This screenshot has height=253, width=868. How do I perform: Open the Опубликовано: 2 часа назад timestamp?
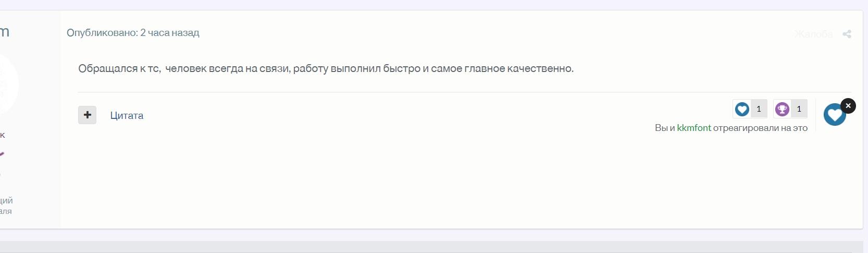pyautogui.click(x=133, y=33)
